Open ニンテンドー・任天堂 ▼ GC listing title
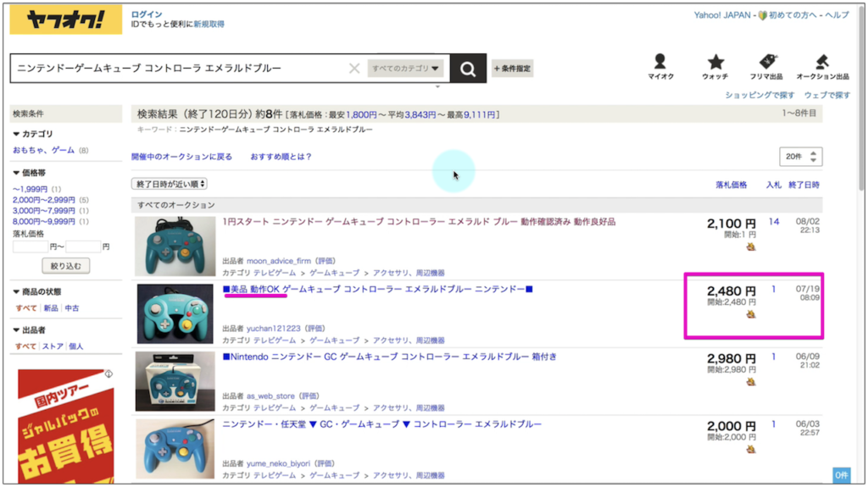The width and height of the screenshot is (868, 487). (x=382, y=424)
